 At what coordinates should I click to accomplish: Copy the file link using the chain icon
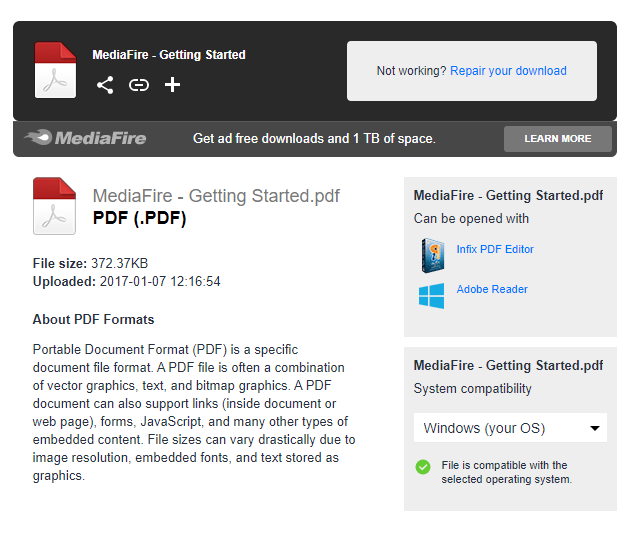pyautogui.click(x=139, y=85)
